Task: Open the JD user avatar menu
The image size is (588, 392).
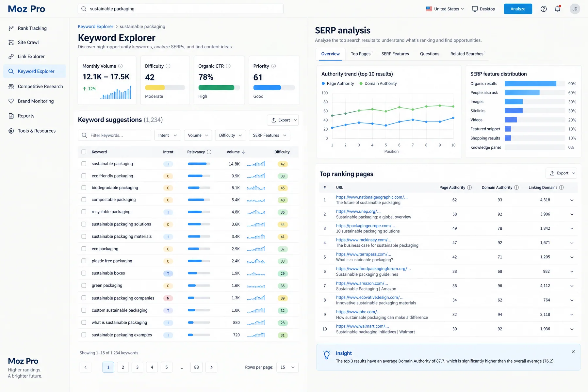Action: 575,9
